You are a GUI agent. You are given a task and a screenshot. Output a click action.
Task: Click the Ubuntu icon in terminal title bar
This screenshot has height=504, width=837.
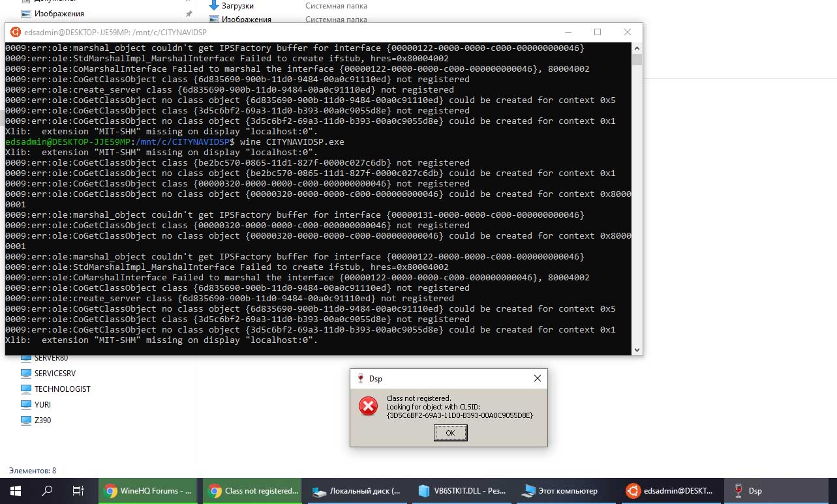pyautogui.click(x=16, y=32)
